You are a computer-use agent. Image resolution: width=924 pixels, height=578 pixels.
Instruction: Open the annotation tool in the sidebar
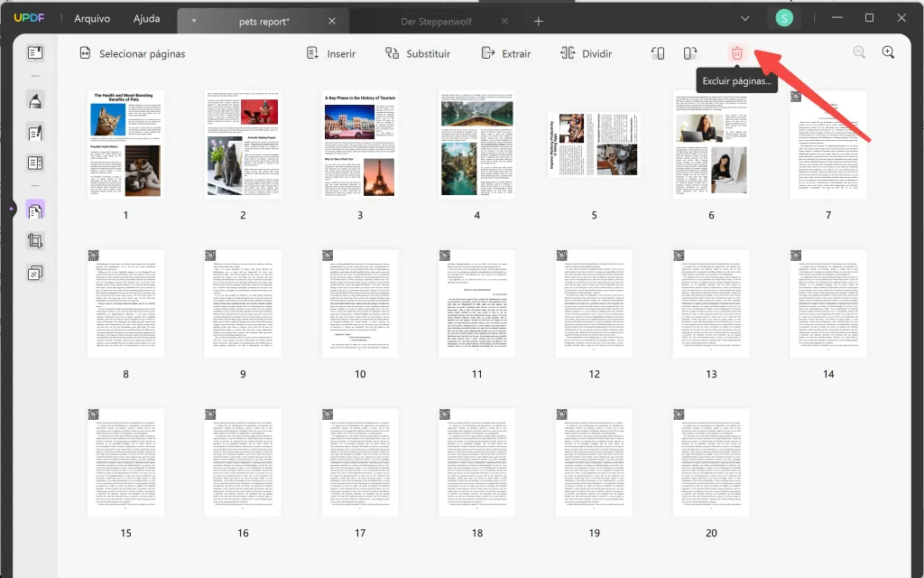pyautogui.click(x=34, y=101)
